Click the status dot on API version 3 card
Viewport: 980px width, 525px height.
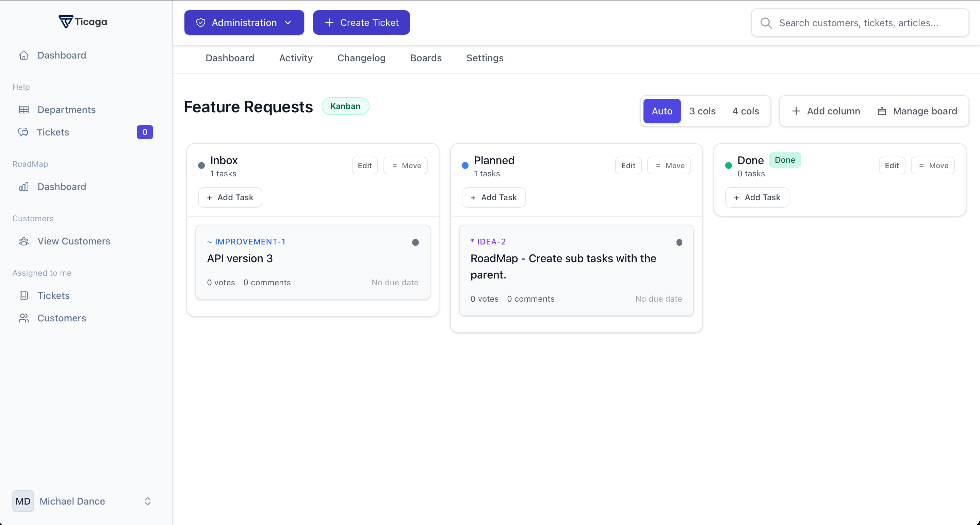pos(415,242)
